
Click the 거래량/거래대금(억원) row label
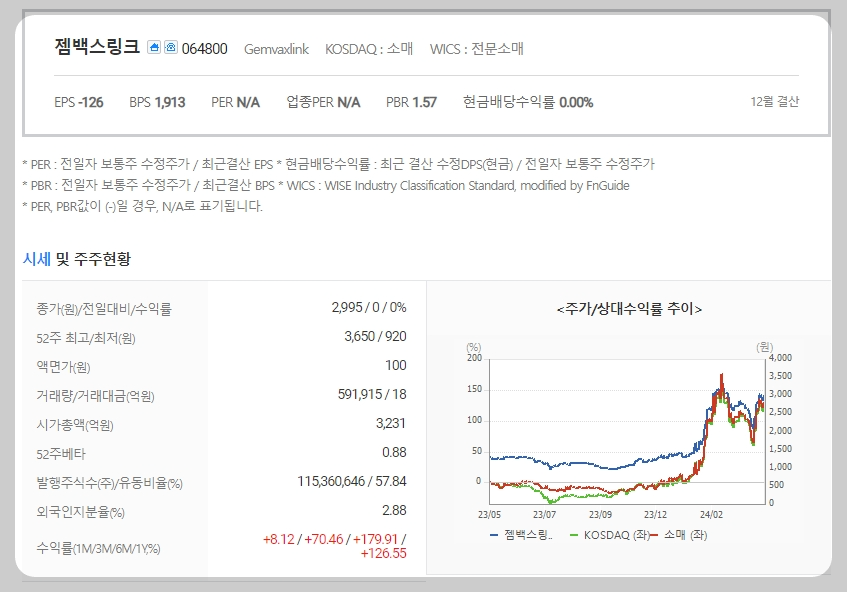[x=96, y=396]
